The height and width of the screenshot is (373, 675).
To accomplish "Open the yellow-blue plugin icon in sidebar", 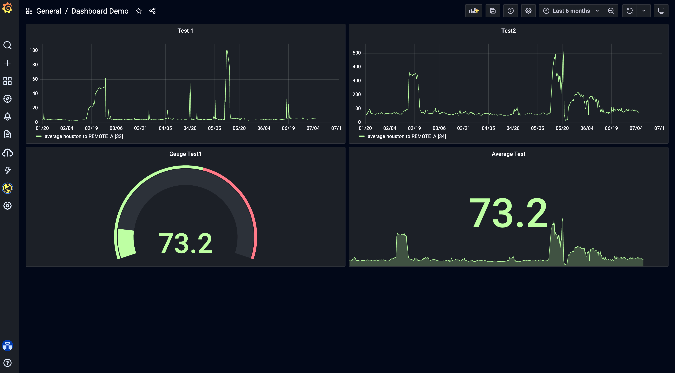I will [7, 188].
